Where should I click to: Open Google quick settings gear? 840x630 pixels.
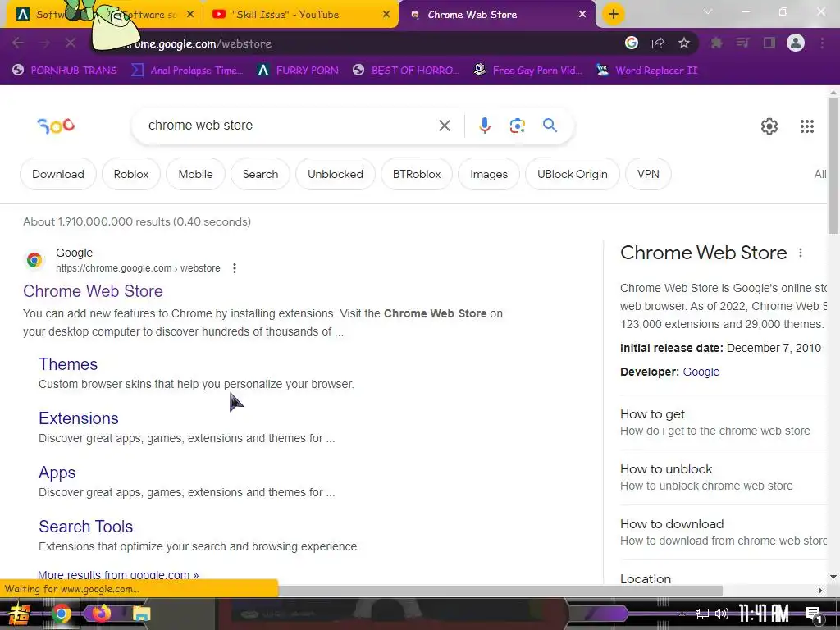(x=769, y=126)
